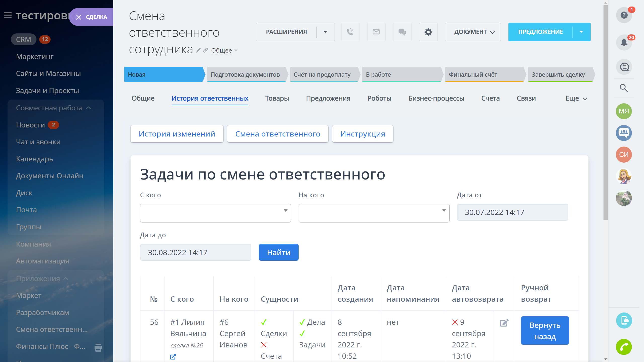Screen dimensions: 644x362
Task: Open the settings gear icon
Action: (428, 32)
